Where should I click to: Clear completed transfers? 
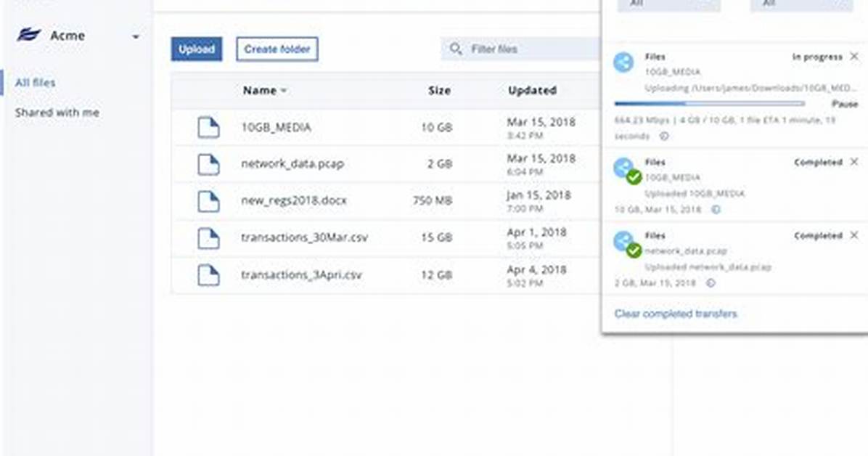676,314
